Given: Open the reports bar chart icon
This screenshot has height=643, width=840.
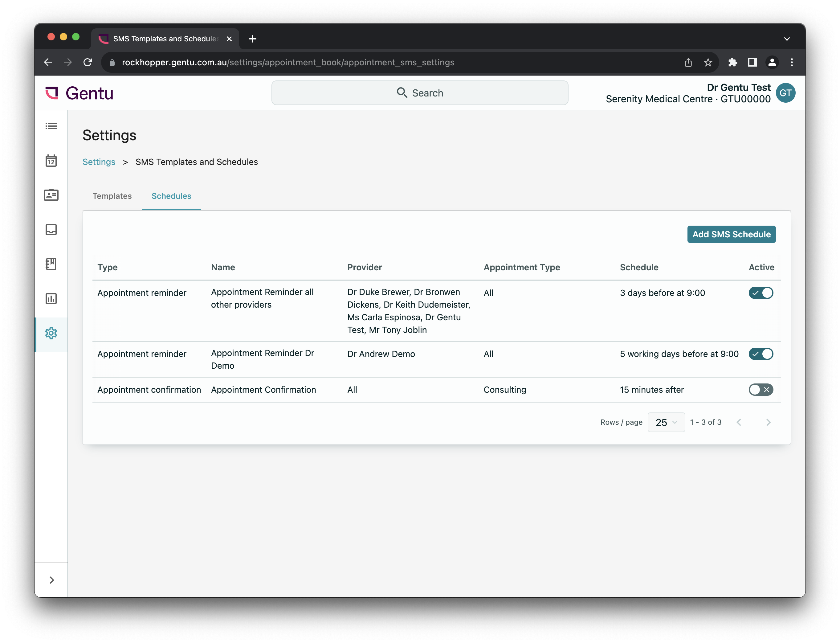Looking at the screenshot, I should pos(51,298).
